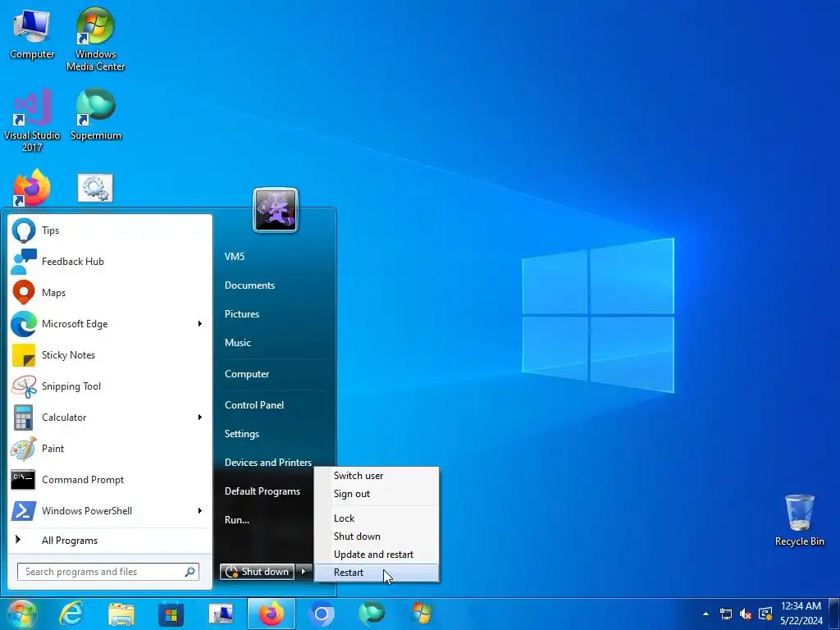This screenshot has width=840, height=630.
Task: Select the gear settings file on desktop
Action: [x=95, y=188]
